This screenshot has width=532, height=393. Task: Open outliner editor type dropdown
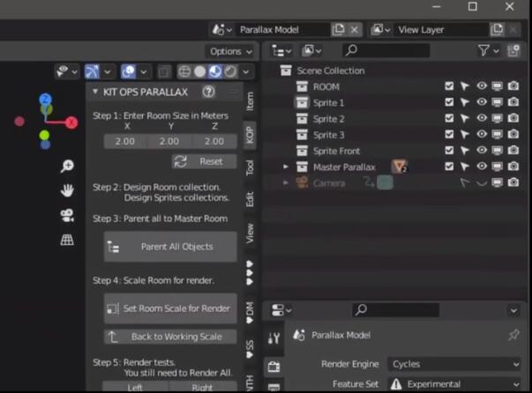tap(281, 51)
